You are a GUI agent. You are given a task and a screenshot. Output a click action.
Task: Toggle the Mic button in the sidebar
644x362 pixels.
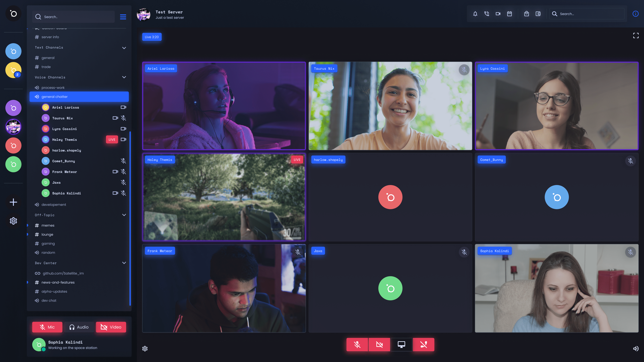coord(47,327)
